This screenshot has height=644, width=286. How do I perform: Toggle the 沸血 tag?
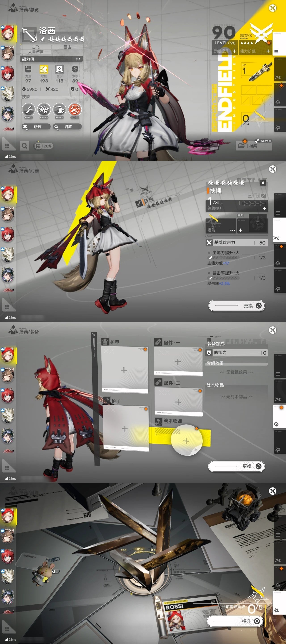pos(67,127)
